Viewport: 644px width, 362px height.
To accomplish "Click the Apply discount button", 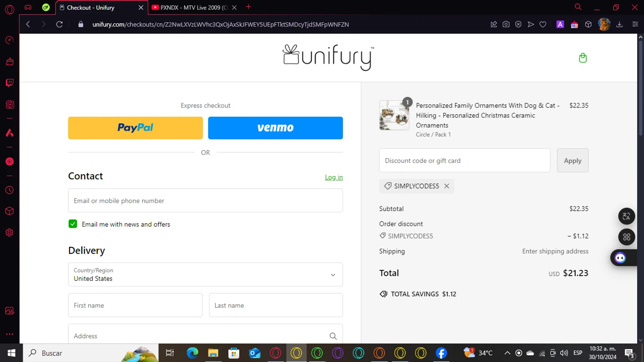I will coord(572,161).
